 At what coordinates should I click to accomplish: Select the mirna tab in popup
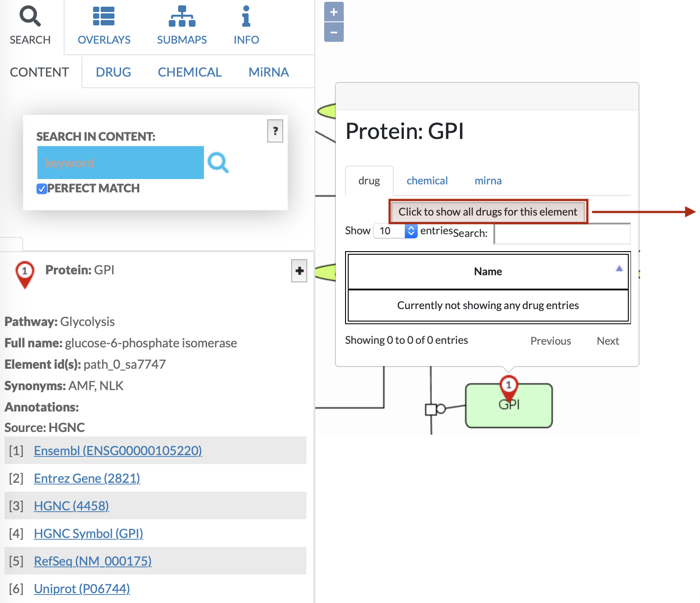(488, 181)
